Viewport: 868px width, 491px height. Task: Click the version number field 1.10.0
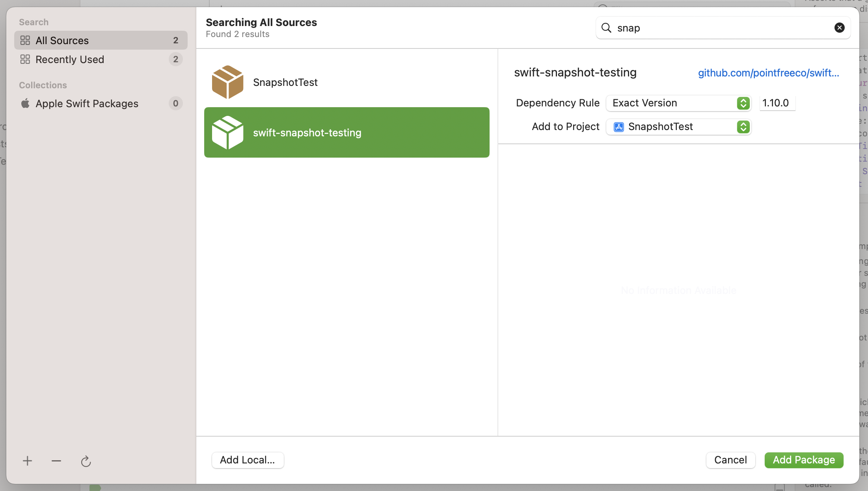pos(777,103)
